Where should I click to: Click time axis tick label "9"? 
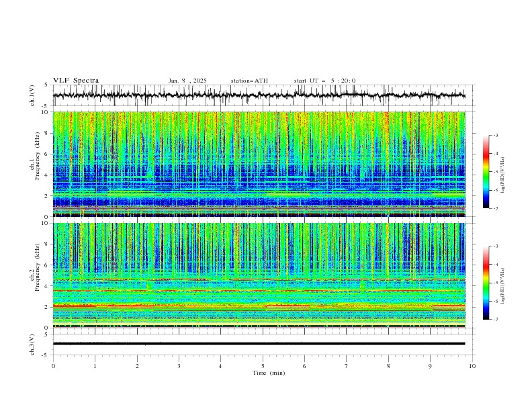[430, 366]
